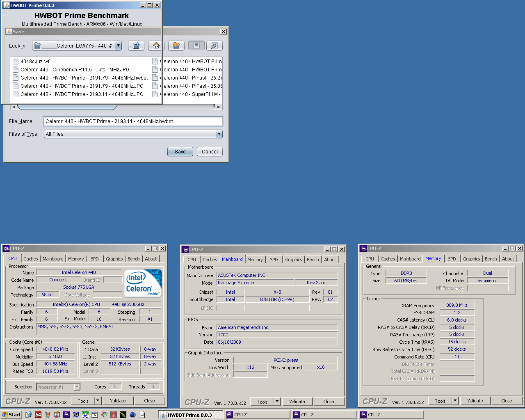Open SPD tab in the Mainboard CPU-Z window
Screen dimensions: 525x420
click(x=274, y=260)
